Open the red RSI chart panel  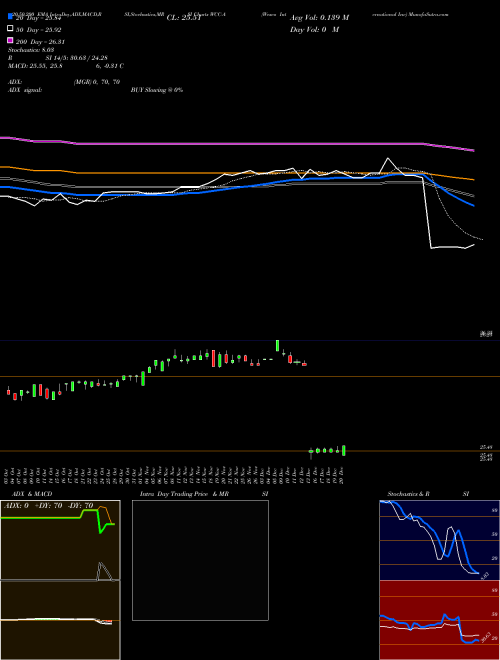point(439,620)
